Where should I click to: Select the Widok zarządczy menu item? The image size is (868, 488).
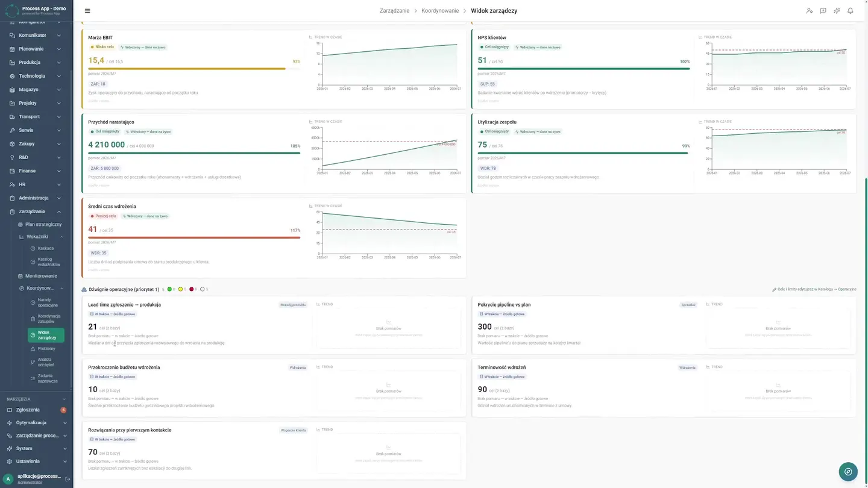click(46, 335)
